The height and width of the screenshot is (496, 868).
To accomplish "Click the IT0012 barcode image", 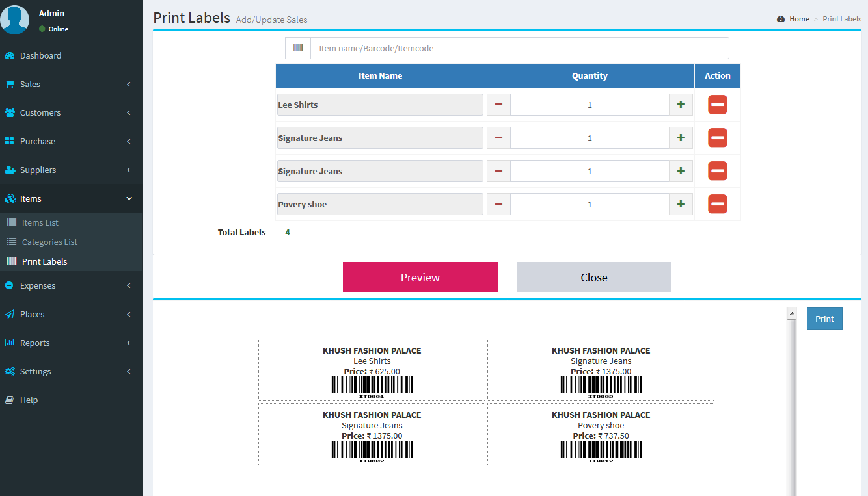I will coord(601,451).
